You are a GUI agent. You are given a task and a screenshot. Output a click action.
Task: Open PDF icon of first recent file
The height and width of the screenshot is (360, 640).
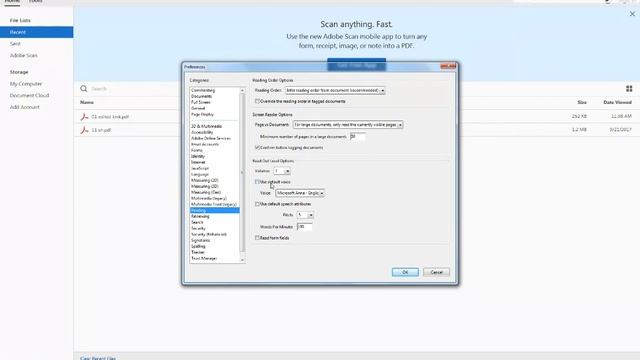[84, 117]
